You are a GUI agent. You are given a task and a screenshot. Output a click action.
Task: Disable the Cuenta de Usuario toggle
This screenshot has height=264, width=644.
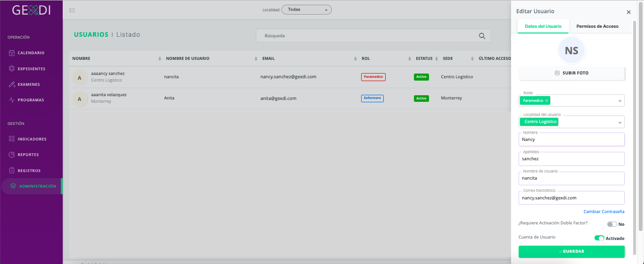[599, 238]
